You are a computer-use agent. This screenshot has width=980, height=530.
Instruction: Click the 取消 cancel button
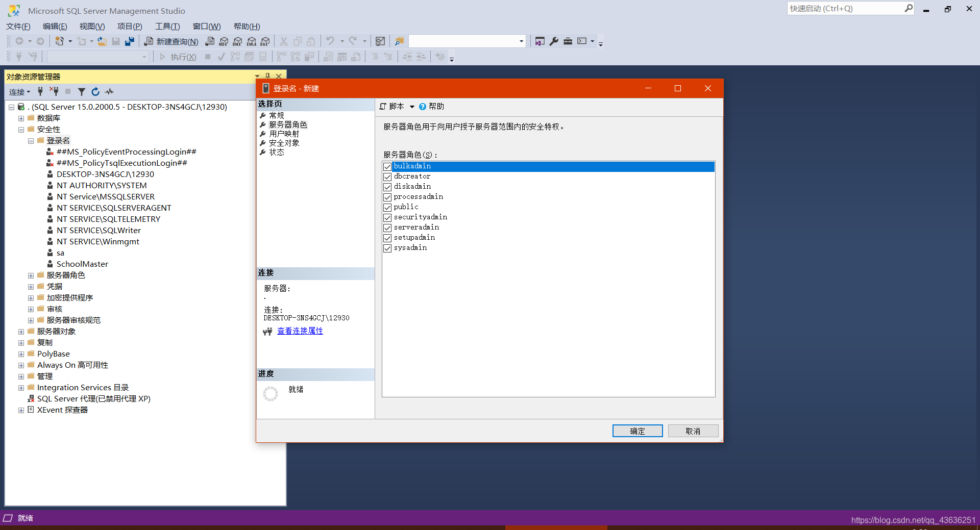point(693,431)
